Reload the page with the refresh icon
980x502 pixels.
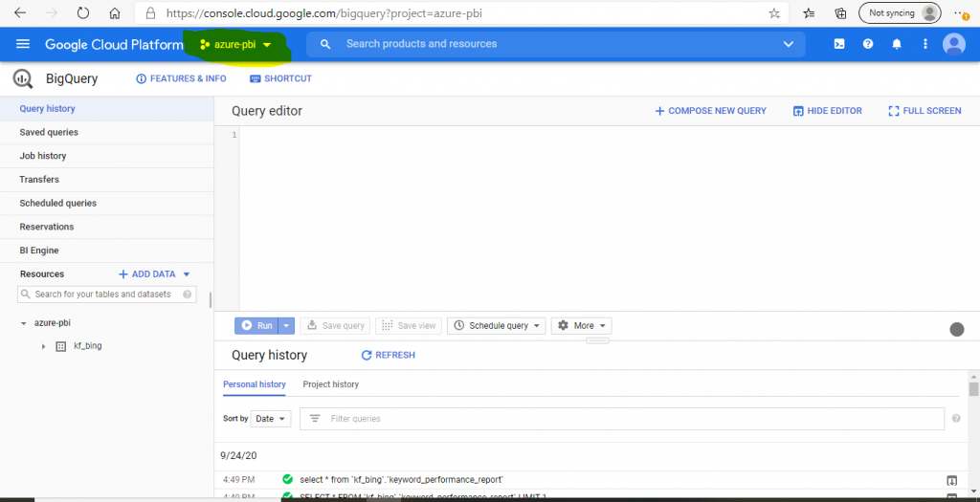tap(83, 12)
